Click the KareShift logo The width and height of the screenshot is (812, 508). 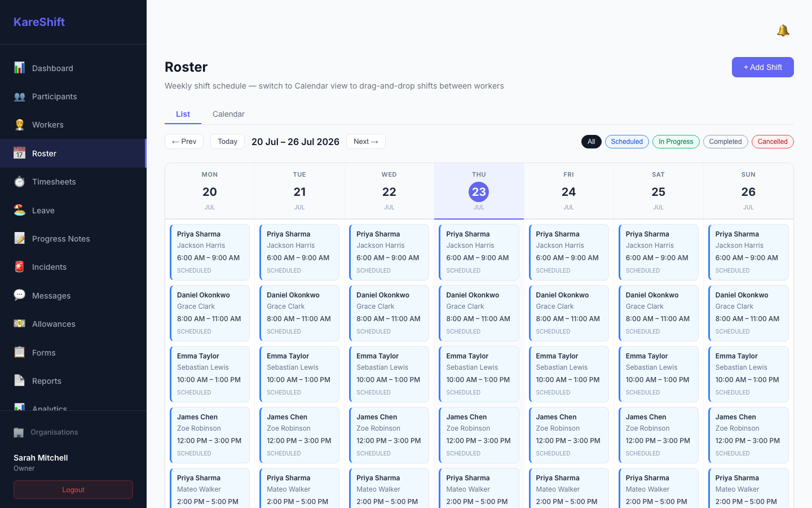[x=39, y=22]
